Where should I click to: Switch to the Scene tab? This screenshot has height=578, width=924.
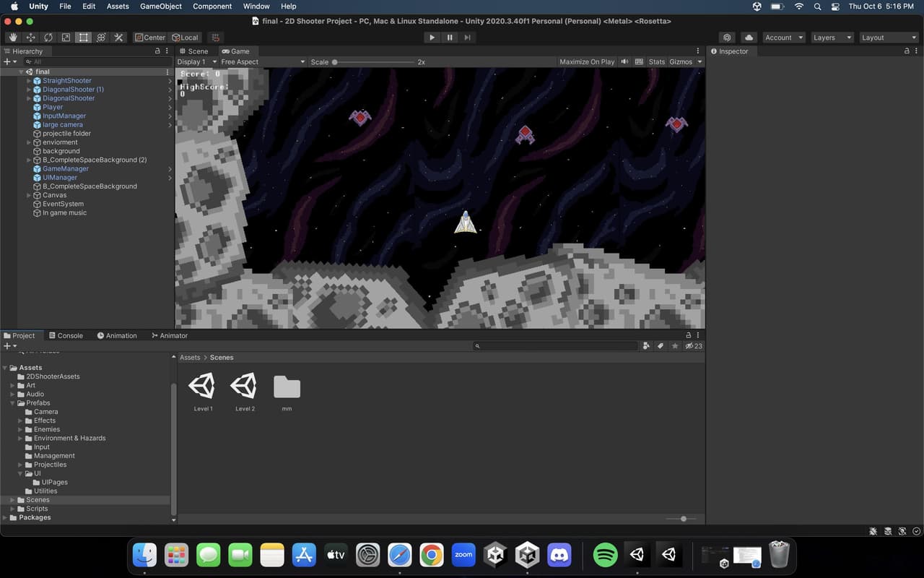[x=193, y=51]
